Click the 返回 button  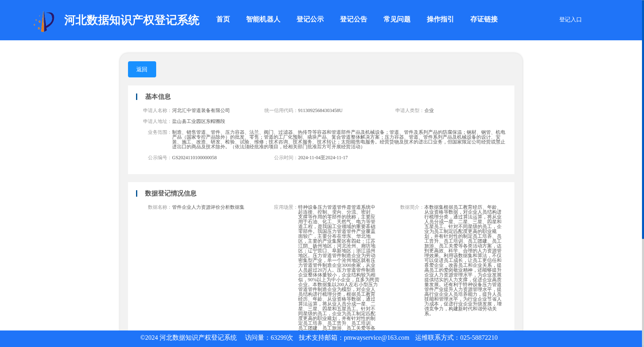[x=142, y=69]
